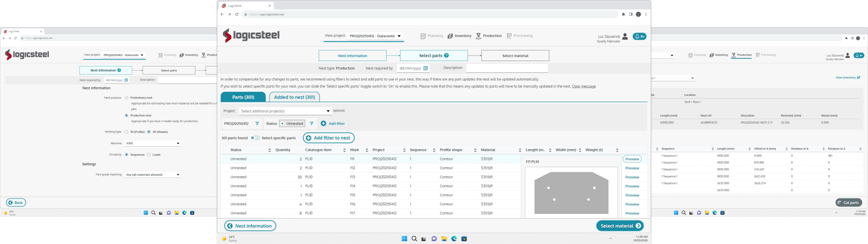868x244 pixels.
Task: Expand the Machine V302 dropdown
Action: (x=178, y=143)
